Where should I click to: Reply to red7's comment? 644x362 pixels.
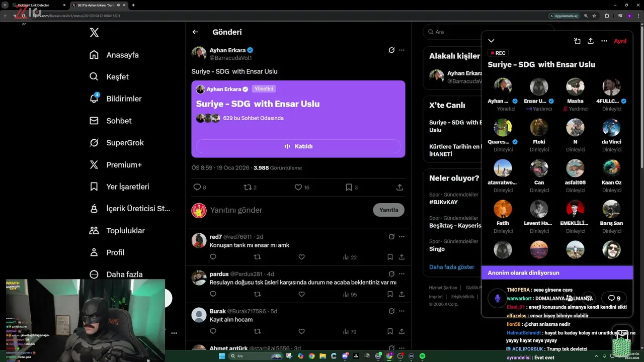[213, 257]
